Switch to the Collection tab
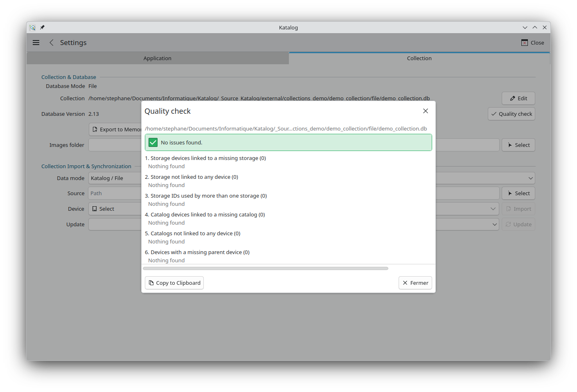The width and height of the screenshot is (577, 392). point(419,58)
